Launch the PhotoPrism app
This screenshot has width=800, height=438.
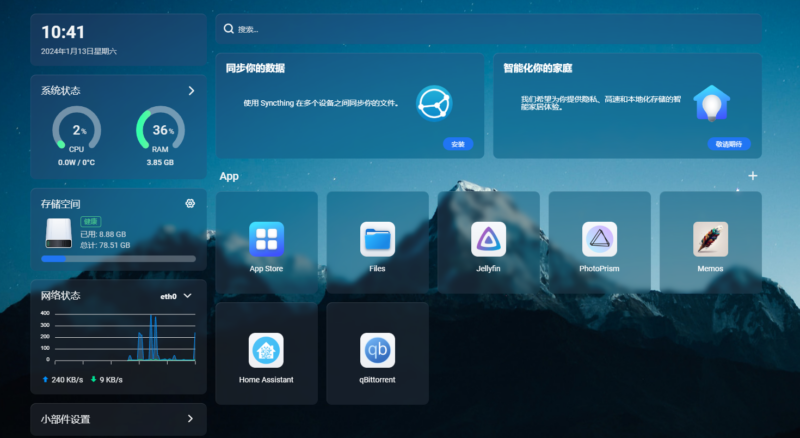click(x=599, y=239)
